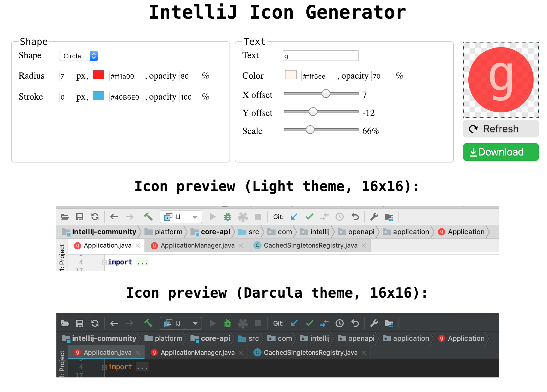
Task: Click settings wrench icon in Darcula toolbar
Action: pyautogui.click(x=374, y=323)
